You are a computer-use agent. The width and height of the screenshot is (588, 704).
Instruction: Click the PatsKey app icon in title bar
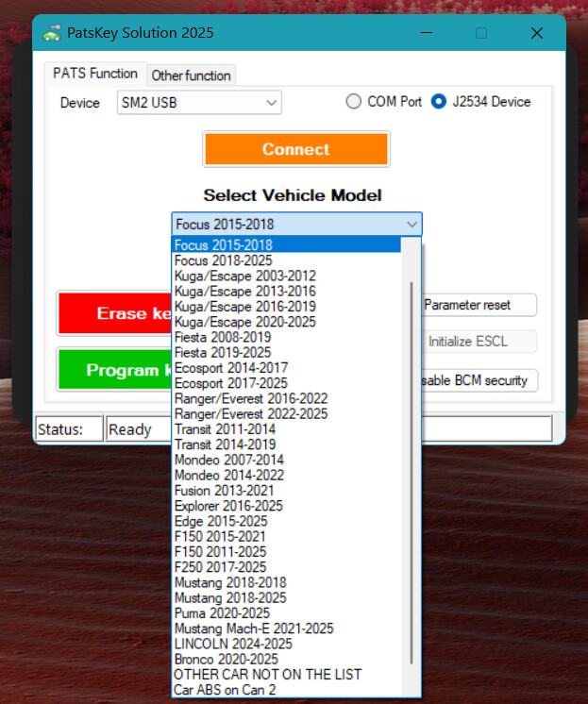click(51, 33)
